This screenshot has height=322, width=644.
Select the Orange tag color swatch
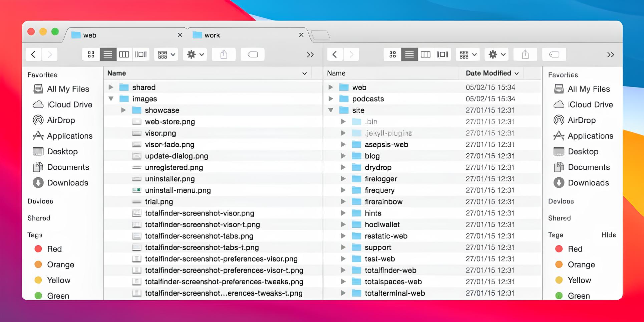click(x=38, y=264)
